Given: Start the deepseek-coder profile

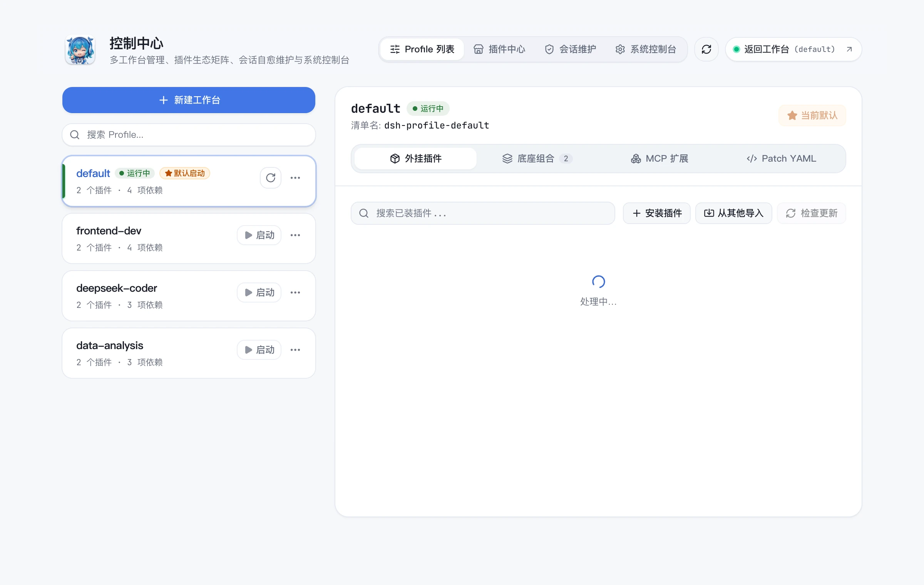Looking at the screenshot, I should pos(259,292).
